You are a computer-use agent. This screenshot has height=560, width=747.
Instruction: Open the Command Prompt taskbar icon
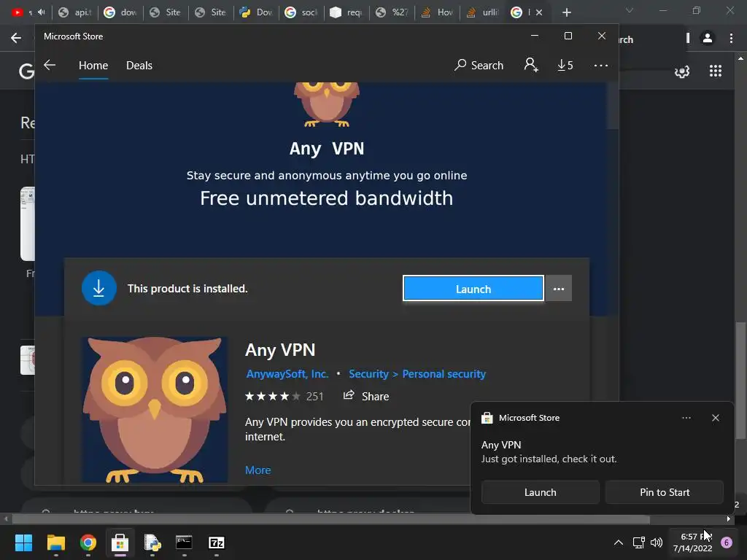click(184, 542)
